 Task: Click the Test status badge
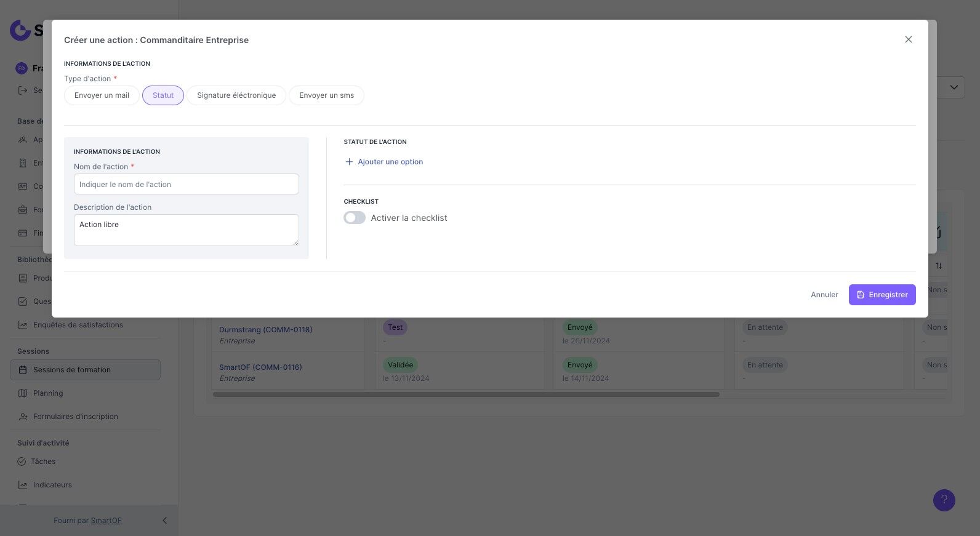[395, 327]
